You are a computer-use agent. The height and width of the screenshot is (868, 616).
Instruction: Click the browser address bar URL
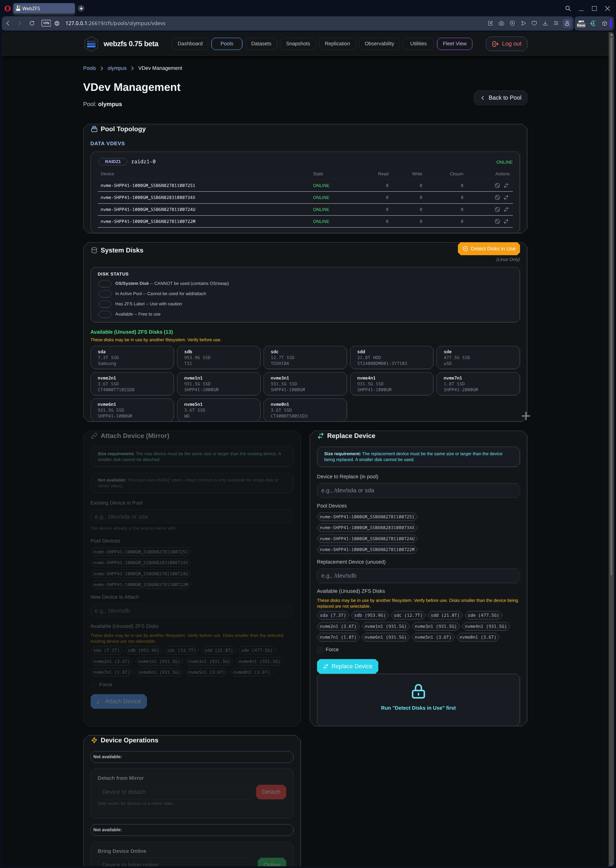point(115,23)
